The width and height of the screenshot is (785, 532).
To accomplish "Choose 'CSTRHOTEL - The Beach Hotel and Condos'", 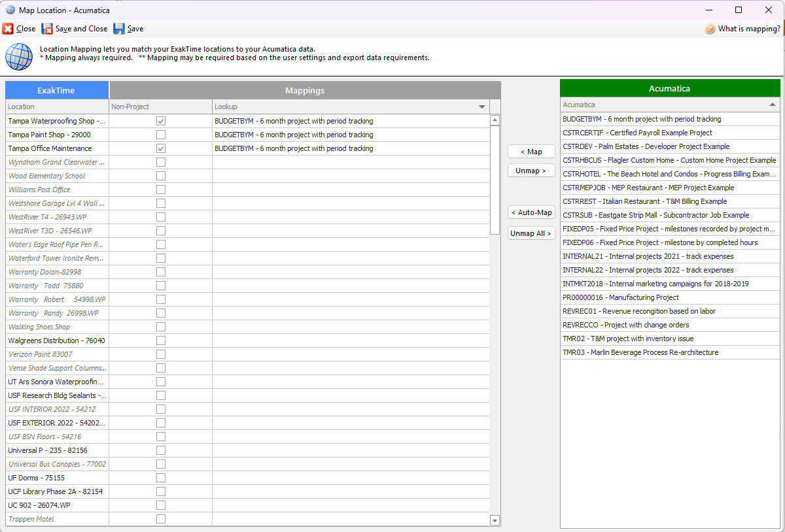I will (x=670, y=174).
